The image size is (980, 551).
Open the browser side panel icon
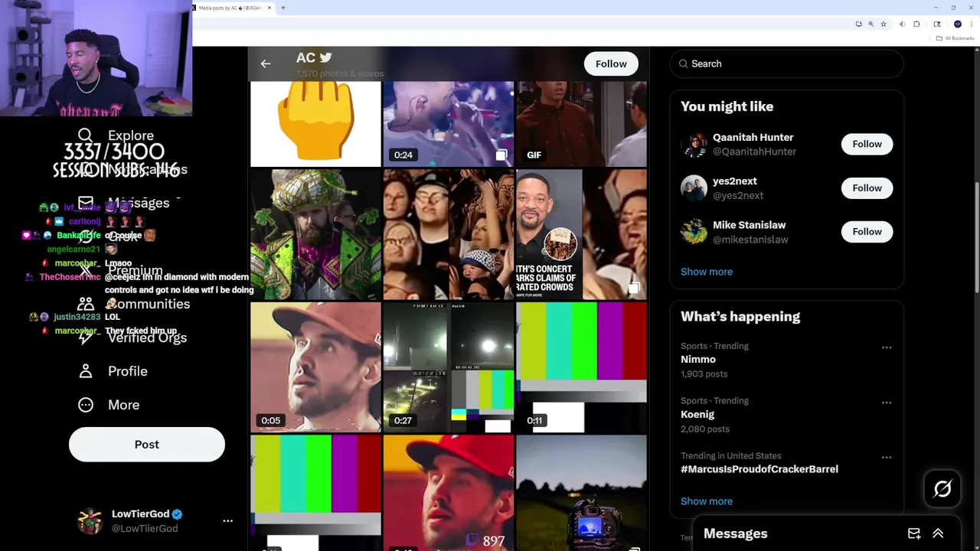(937, 24)
